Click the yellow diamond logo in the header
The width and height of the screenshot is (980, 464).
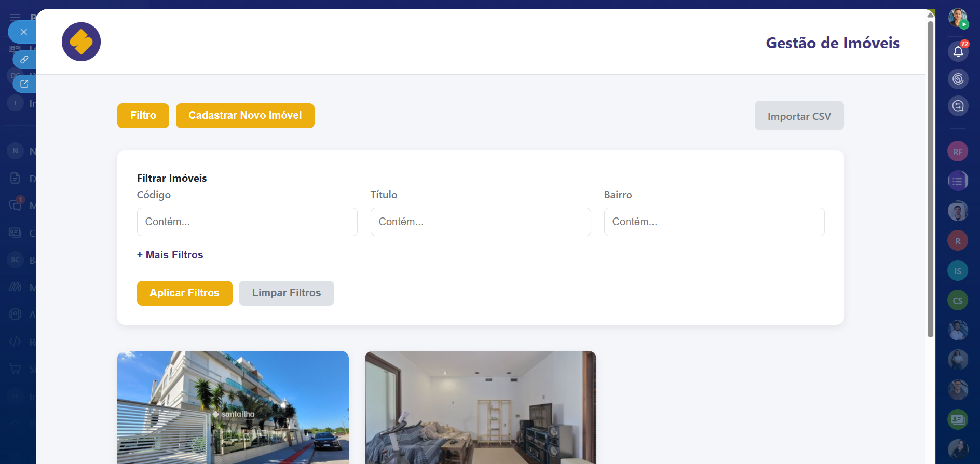81,42
